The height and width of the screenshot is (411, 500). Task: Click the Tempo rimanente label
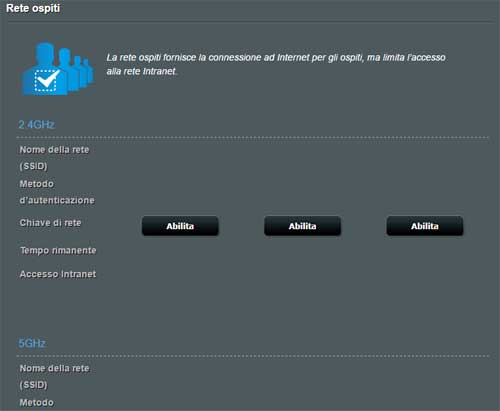pos(58,250)
